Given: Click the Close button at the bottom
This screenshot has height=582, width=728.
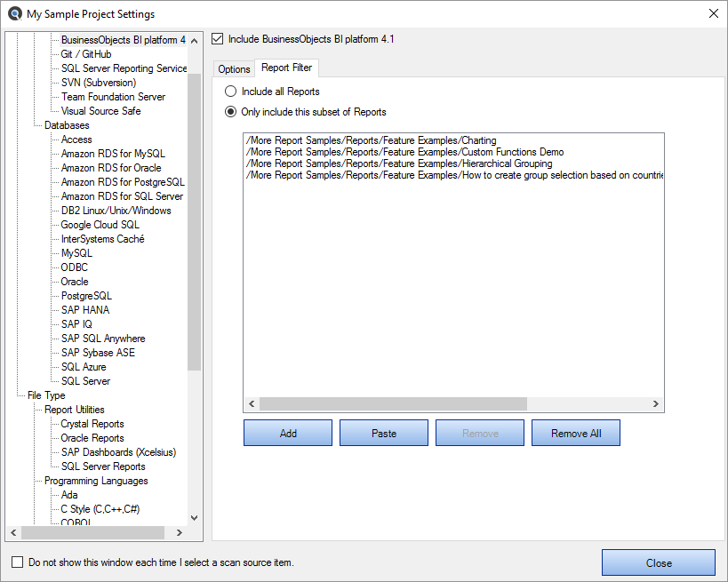Looking at the screenshot, I should [x=659, y=562].
